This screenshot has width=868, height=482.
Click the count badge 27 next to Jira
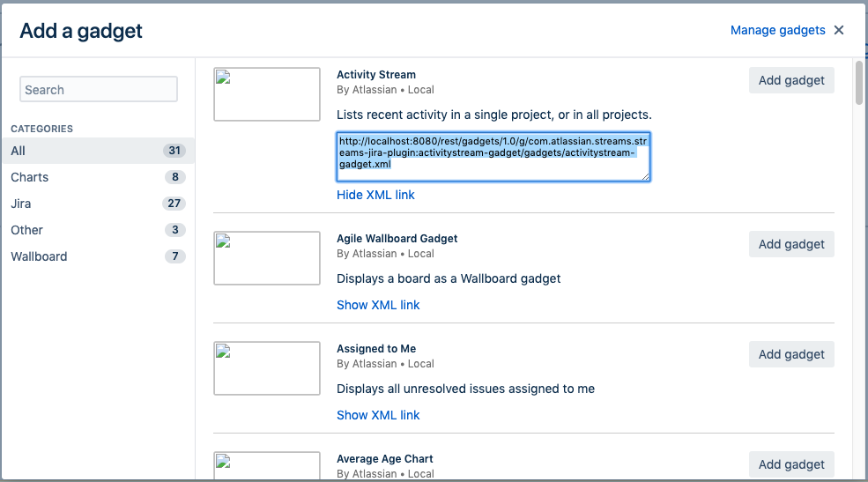tap(174, 204)
